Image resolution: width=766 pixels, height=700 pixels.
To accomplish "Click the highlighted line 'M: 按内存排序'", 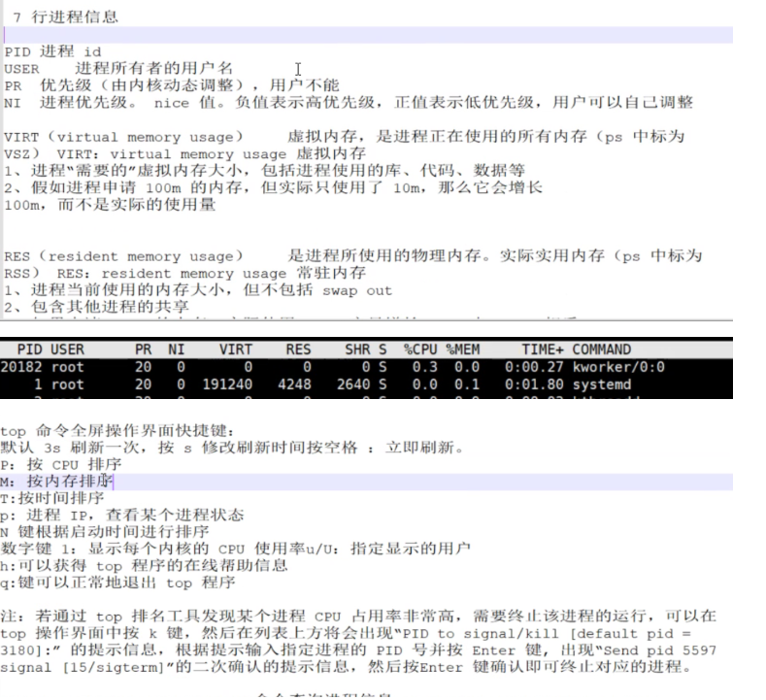I will (56, 482).
